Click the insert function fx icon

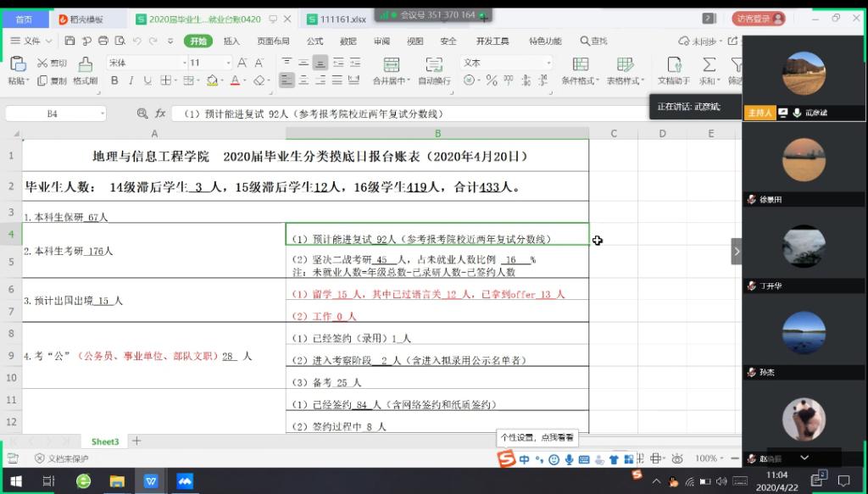[160, 113]
